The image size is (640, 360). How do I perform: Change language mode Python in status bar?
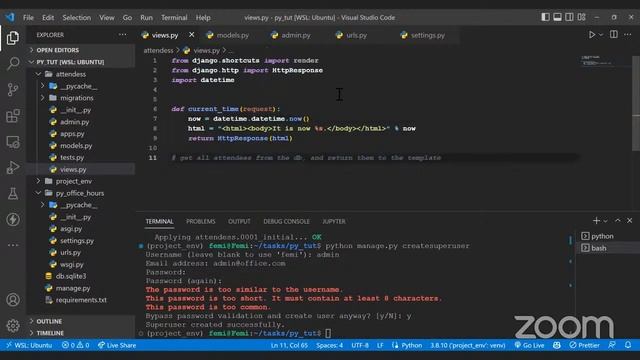click(411, 345)
